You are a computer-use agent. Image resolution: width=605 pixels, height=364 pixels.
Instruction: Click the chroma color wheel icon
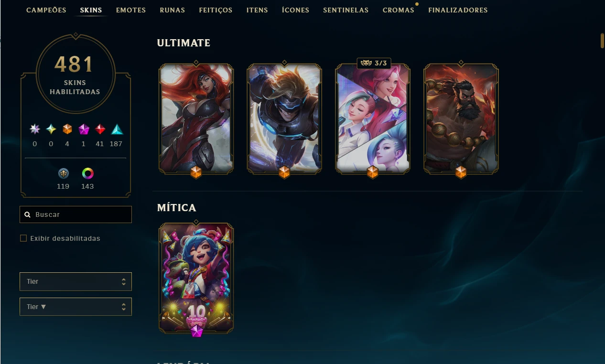tap(87, 173)
